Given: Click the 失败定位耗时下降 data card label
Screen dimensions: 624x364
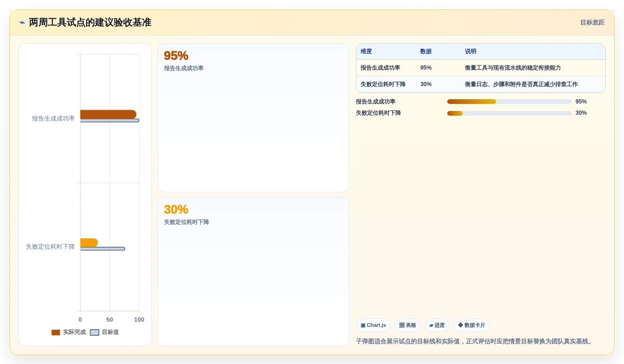Looking at the screenshot, I should click(x=187, y=222).
